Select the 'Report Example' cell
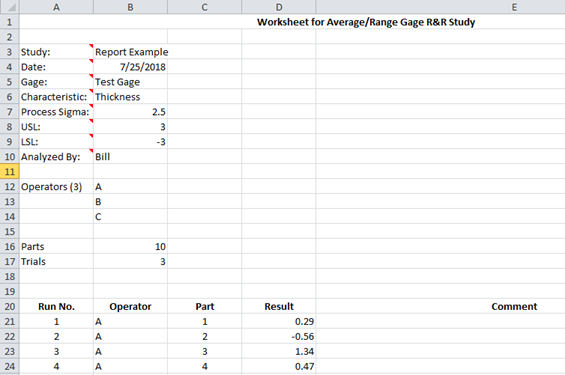 point(130,52)
